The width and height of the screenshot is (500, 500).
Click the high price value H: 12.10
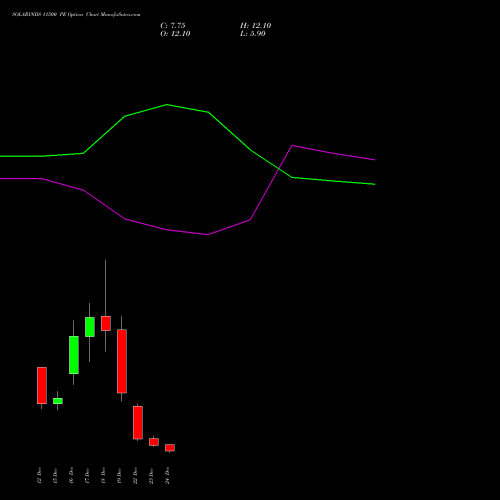(x=256, y=26)
